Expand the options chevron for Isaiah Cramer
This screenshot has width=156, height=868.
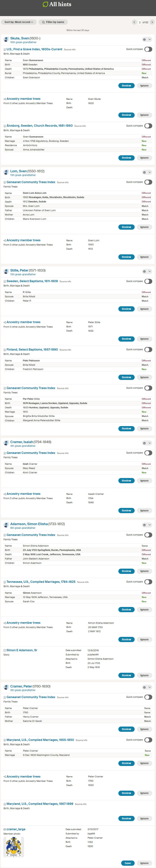tap(150, 443)
